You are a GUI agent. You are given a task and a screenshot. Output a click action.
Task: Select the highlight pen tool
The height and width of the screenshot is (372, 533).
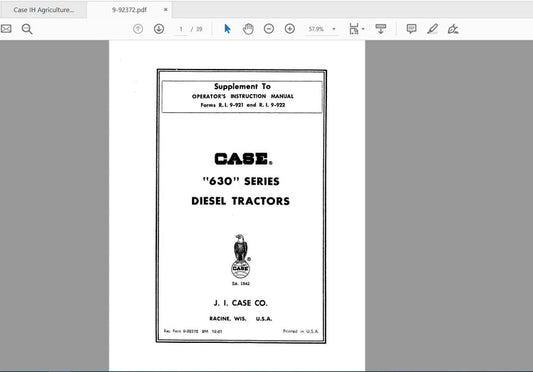point(432,29)
